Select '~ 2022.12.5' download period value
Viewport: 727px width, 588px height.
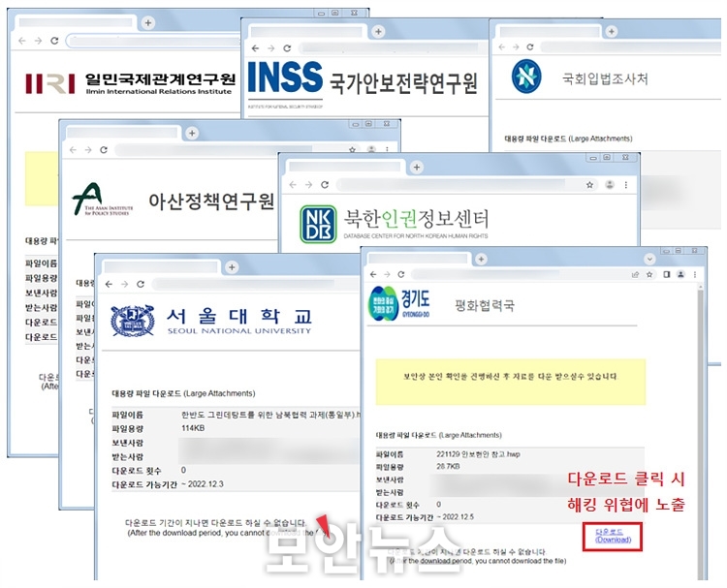tap(455, 516)
